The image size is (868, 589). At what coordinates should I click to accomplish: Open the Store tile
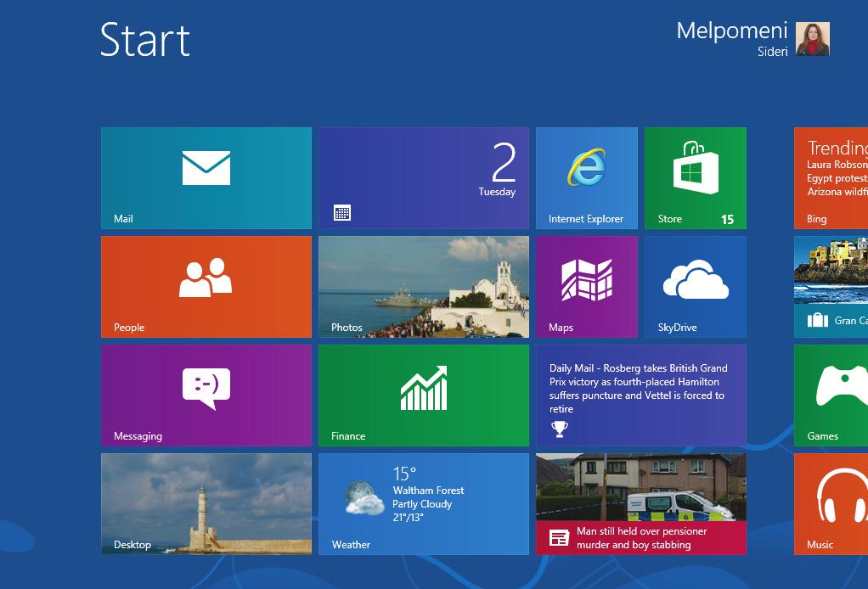tap(696, 178)
